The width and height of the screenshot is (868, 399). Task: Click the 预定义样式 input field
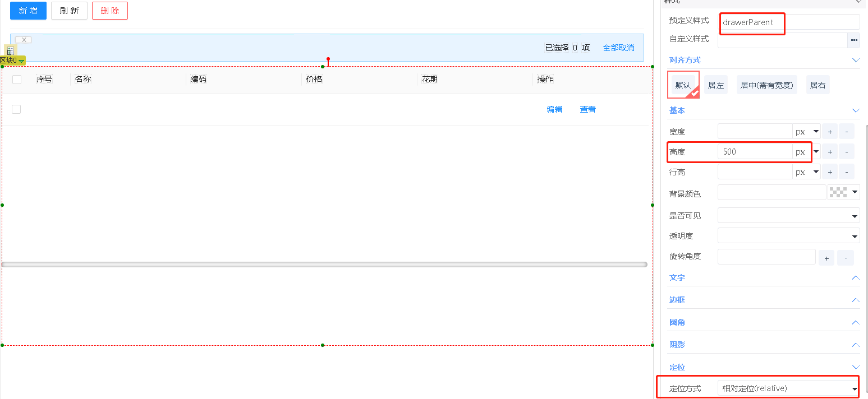point(788,22)
